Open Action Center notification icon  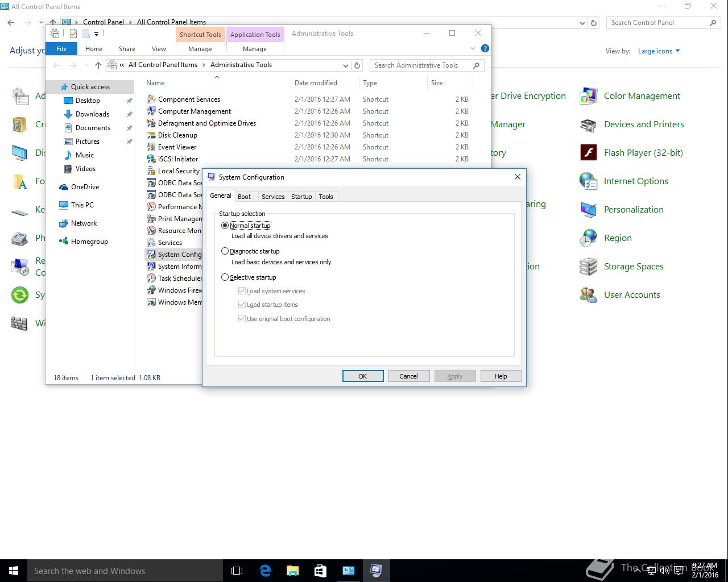pyautogui.click(x=679, y=571)
